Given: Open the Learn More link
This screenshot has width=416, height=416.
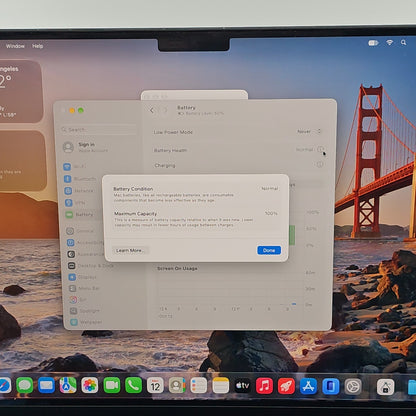Looking at the screenshot, I should (129, 250).
